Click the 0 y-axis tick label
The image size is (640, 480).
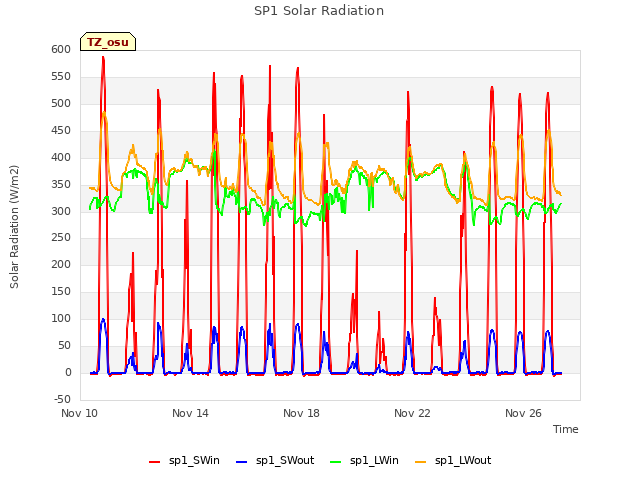[68, 372]
